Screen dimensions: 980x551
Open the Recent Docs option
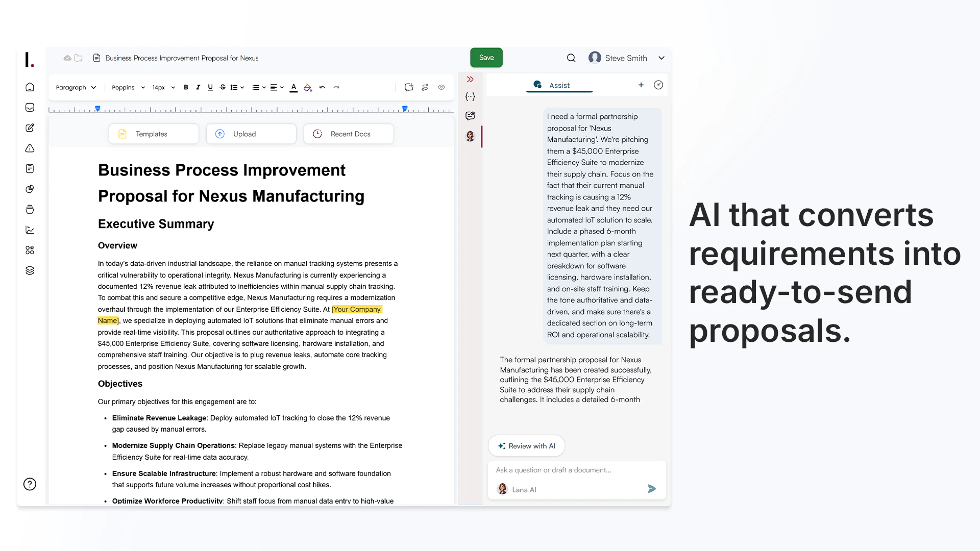coord(349,134)
